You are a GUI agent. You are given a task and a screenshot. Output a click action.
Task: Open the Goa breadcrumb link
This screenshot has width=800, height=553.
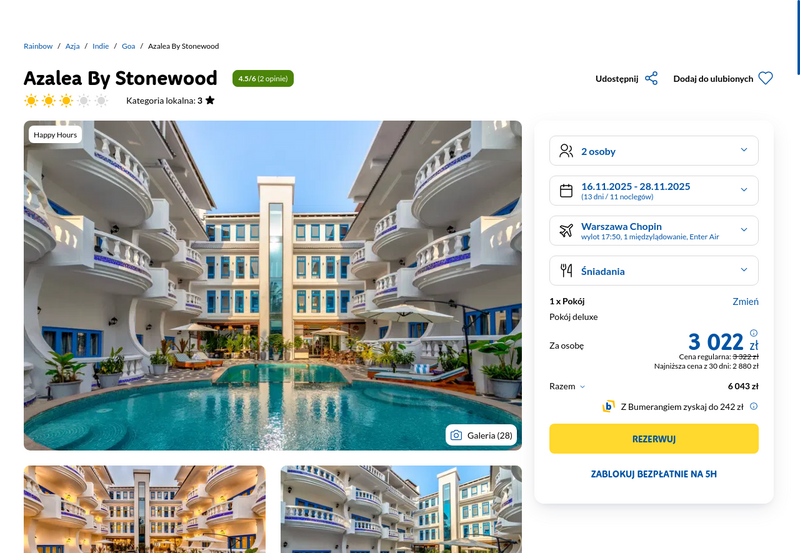pyautogui.click(x=128, y=46)
